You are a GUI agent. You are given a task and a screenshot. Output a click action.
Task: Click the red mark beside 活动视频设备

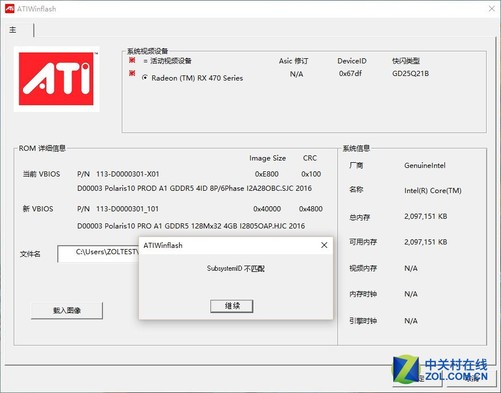pos(132,60)
